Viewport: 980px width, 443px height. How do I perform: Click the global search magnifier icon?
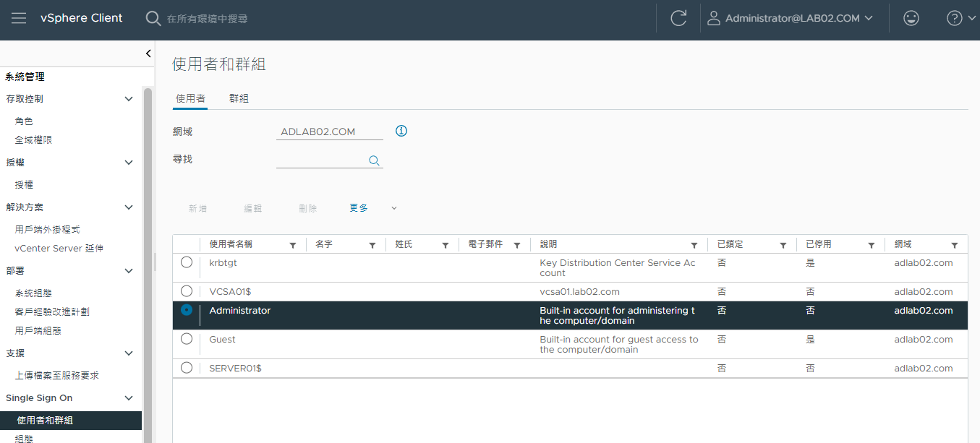click(153, 18)
